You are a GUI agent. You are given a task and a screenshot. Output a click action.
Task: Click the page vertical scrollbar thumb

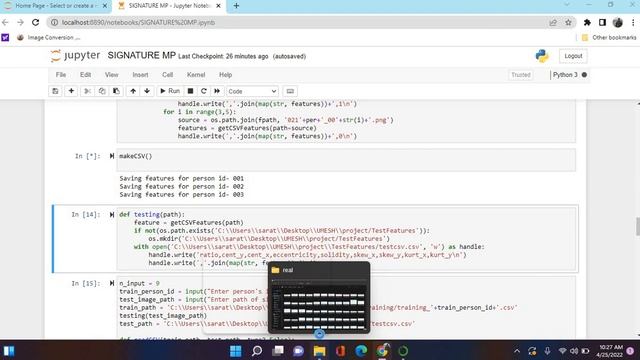pyautogui.click(x=637, y=227)
